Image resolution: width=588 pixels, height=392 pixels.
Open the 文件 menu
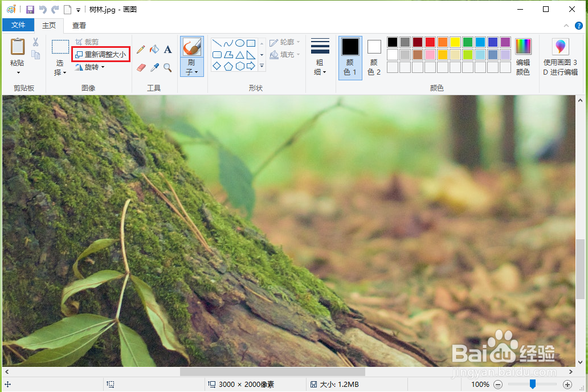18,25
